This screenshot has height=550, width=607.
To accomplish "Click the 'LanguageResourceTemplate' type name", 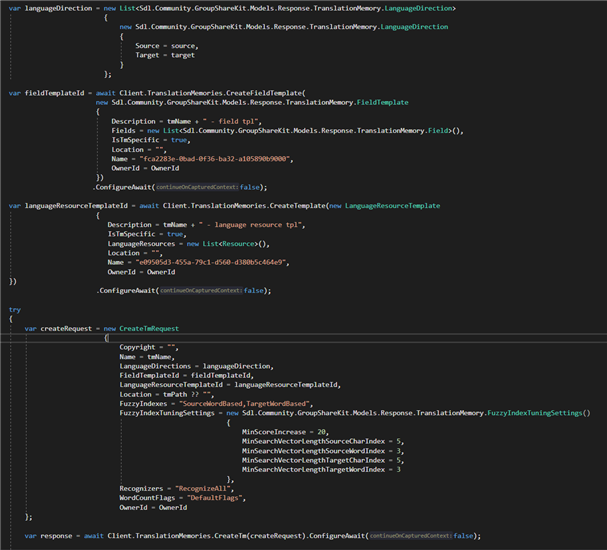I will (x=393, y=206).
